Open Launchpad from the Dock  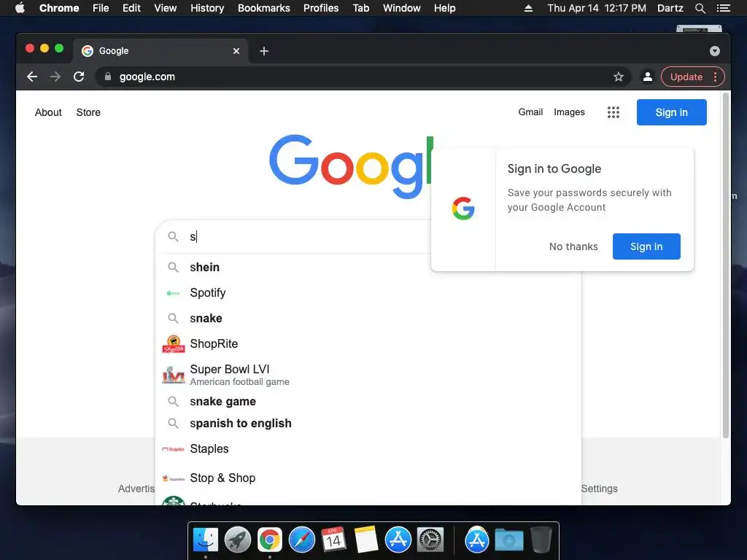tap(237, 540)
